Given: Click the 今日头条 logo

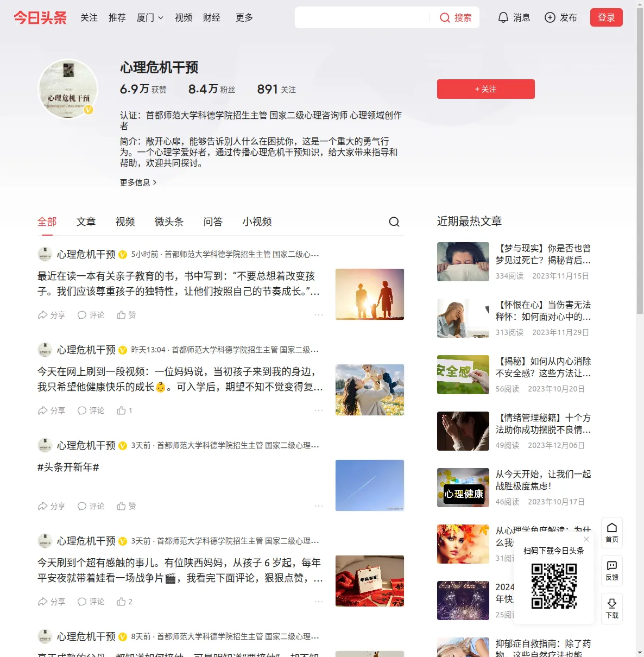Looking at the screenshot, I should point(40,17).
